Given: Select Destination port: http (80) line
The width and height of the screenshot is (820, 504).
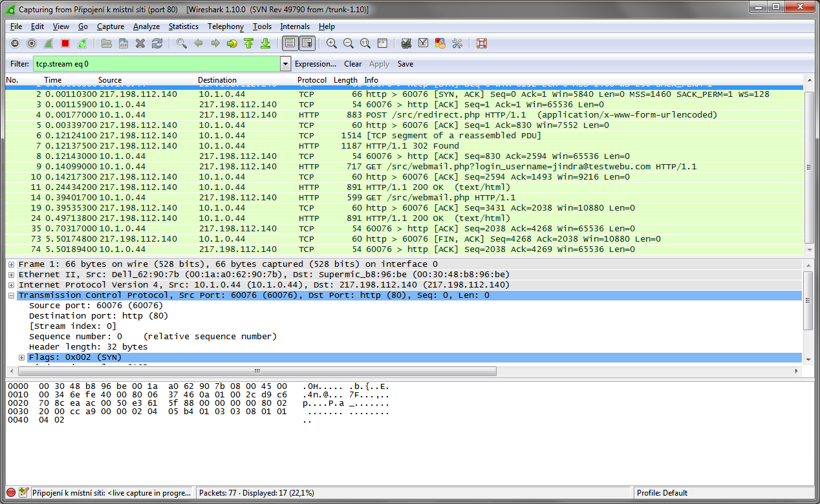Looking at the screenshot, I should click(x=98, y=316).
